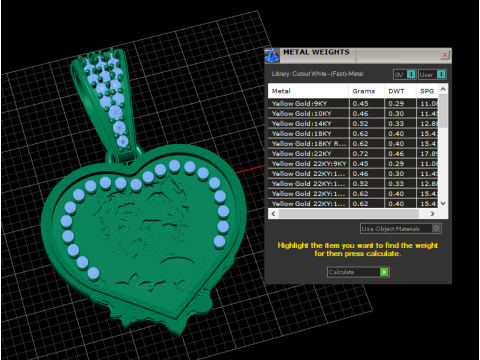Screen dimensions: 480x360
Task: Select the Yellow Gold 22KY:9KY row
Action: coord(353,163)
